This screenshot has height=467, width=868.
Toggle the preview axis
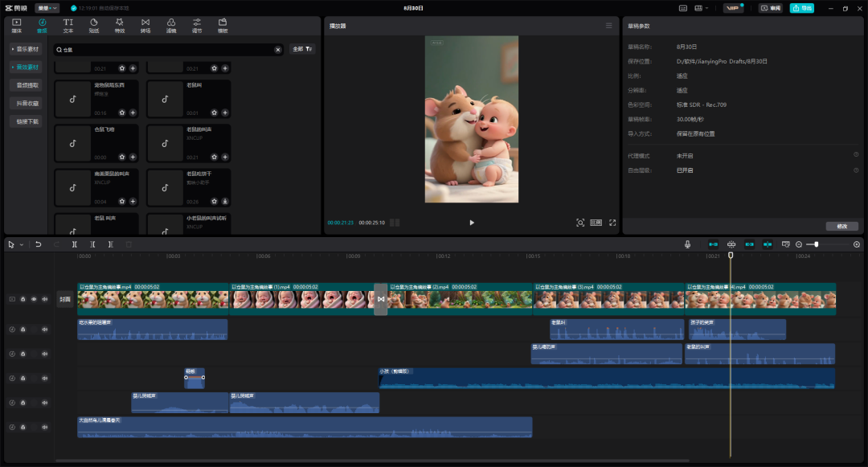[768, 244]
